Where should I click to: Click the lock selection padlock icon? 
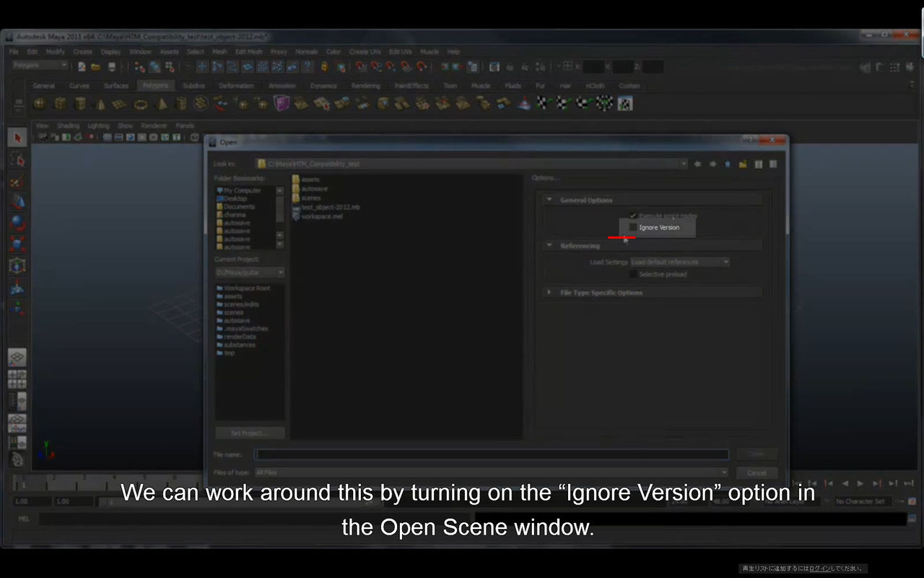324,66
